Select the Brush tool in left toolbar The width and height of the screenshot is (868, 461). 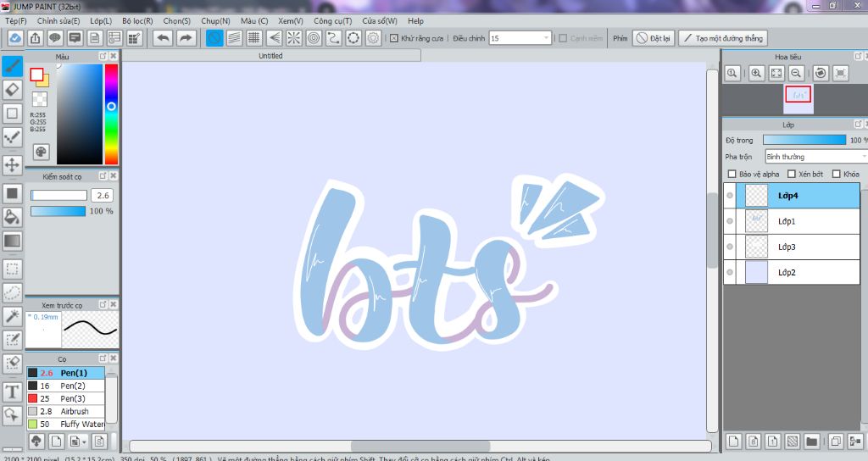click(12, 66)
